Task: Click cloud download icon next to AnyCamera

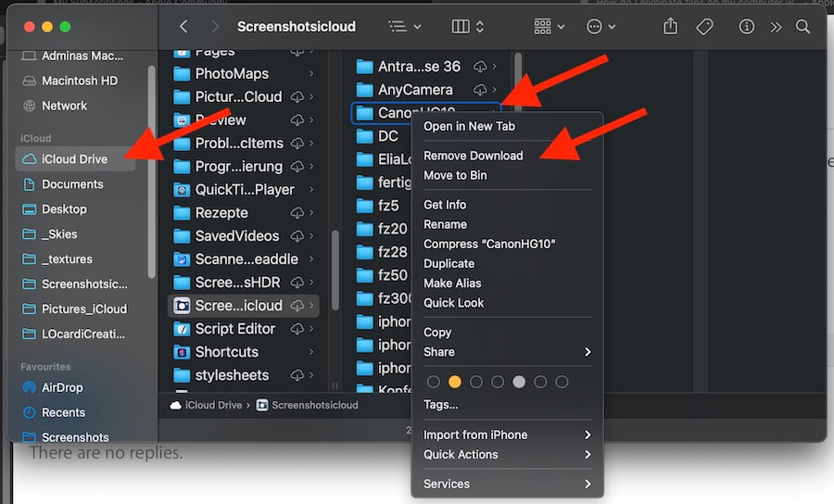Action: [480, 90]
